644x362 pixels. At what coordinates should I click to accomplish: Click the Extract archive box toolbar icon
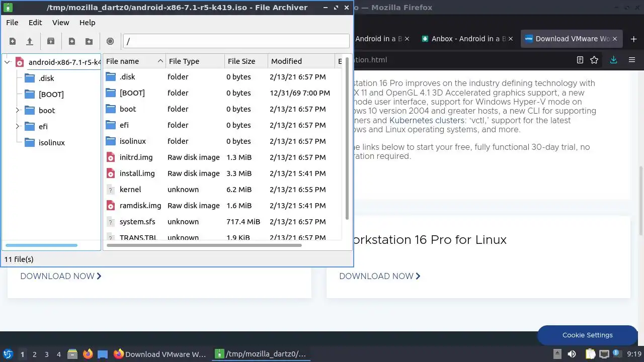pos(50,41)
